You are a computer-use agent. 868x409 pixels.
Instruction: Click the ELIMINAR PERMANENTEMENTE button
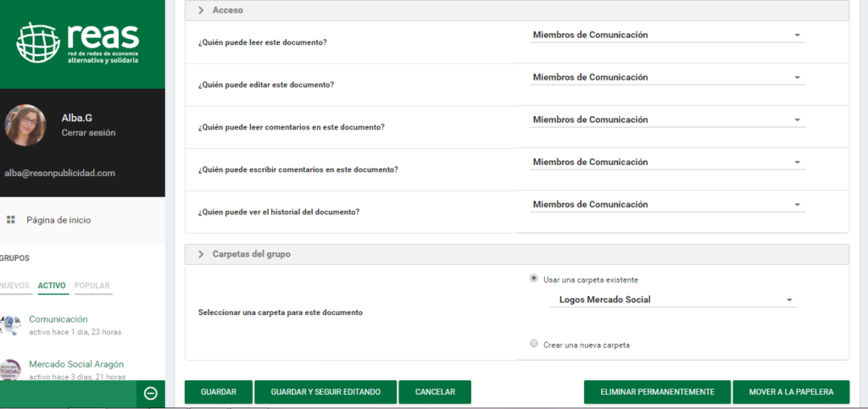tap(657, 392)
